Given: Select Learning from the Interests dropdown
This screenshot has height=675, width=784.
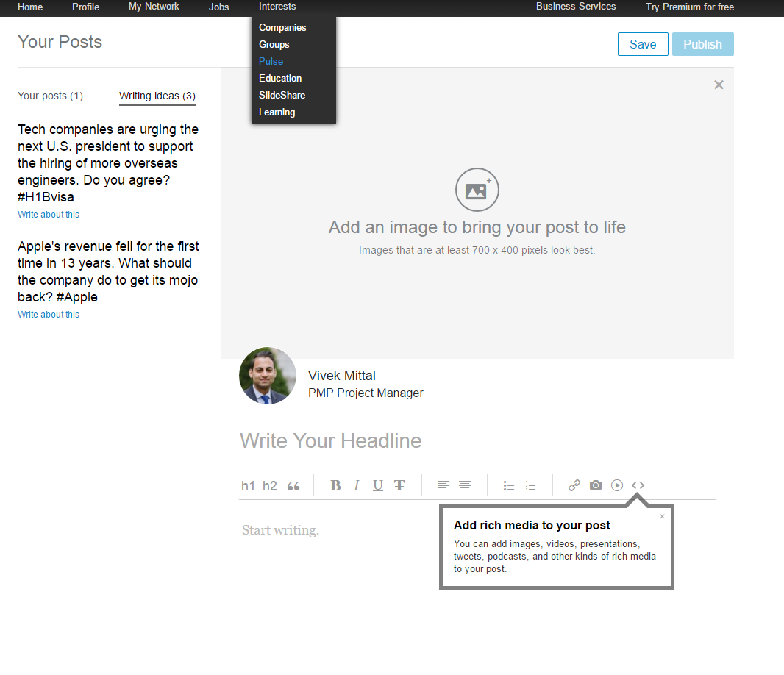Looking at the screenshot, I should [x=277, y=112].
